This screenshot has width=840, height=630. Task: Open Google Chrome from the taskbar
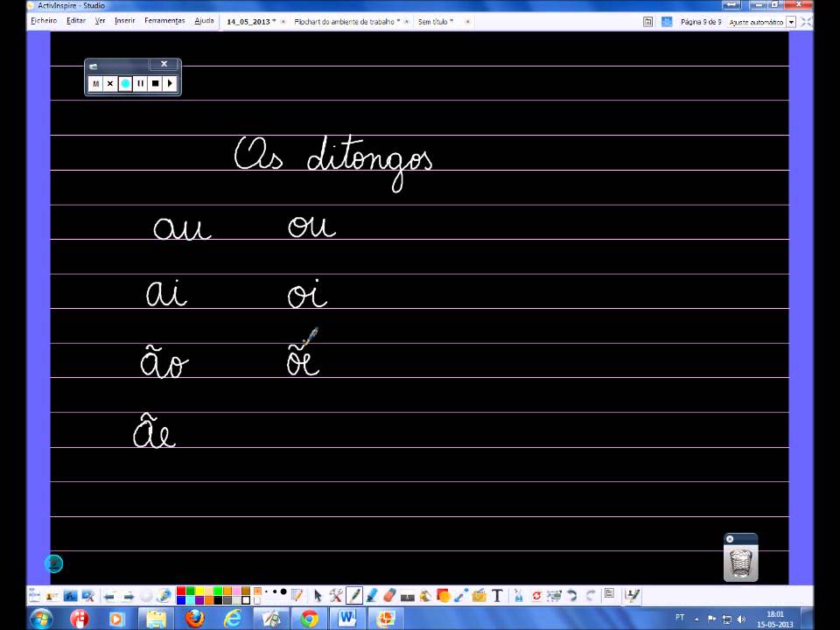tap(309, 619)
